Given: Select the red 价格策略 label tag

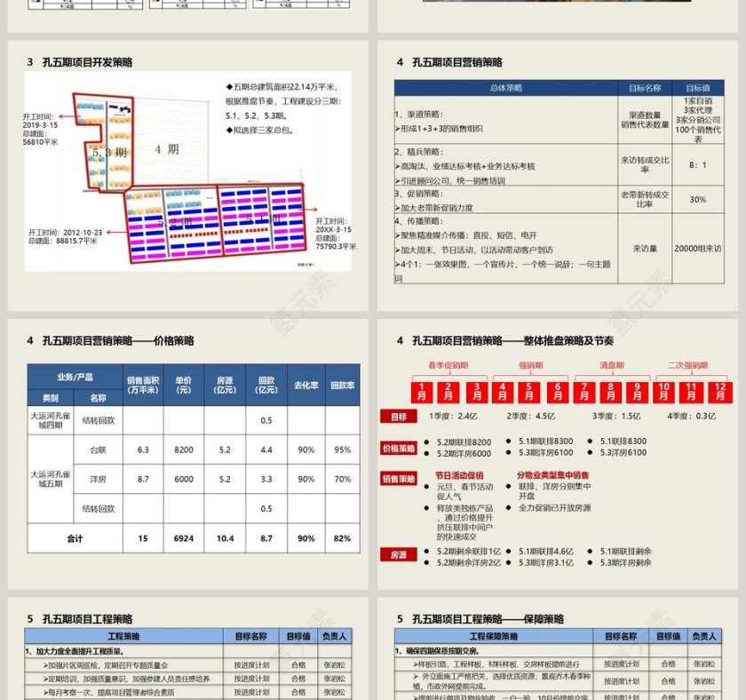Looking at the screenshot, I should 398,449.
